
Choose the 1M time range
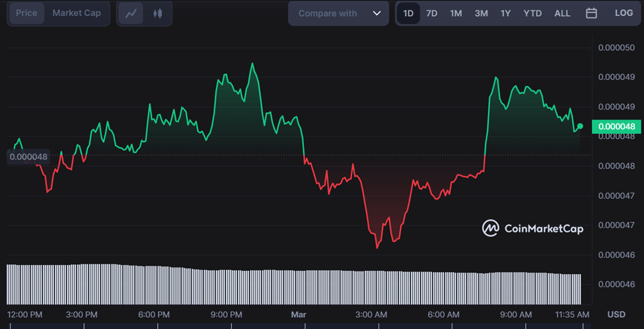456,13
